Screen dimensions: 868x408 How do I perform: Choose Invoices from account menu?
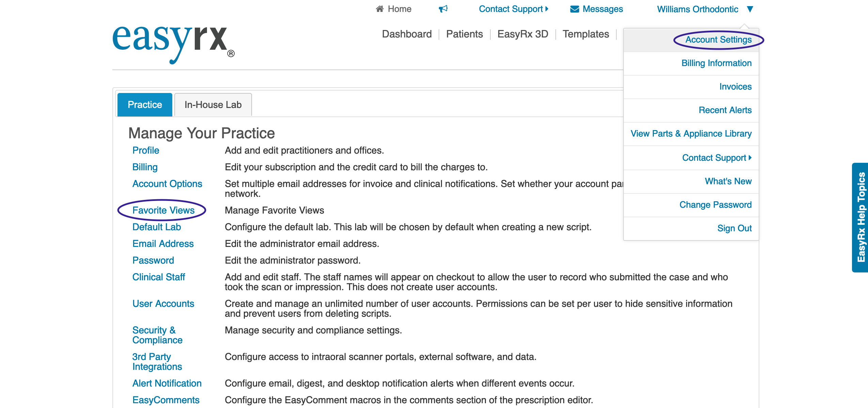pos(735,87)
